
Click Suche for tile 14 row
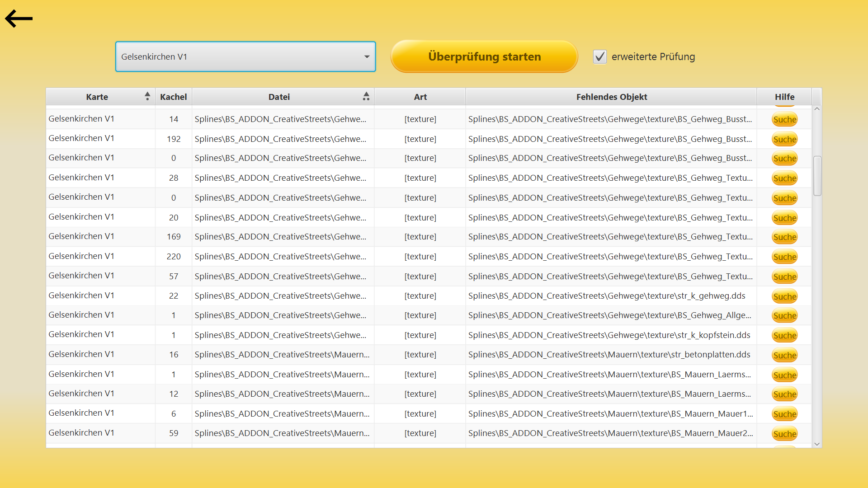(x=784, y=120)
